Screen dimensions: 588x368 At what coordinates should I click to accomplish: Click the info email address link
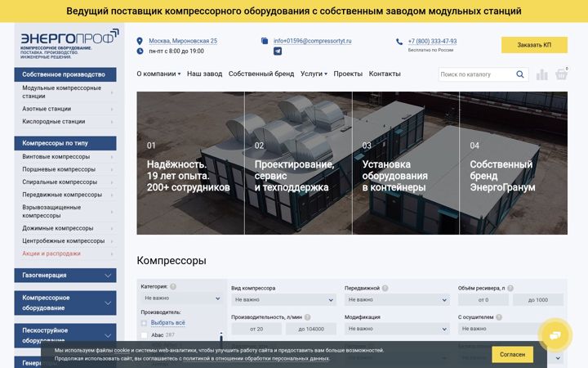click(x=312, y=41)
